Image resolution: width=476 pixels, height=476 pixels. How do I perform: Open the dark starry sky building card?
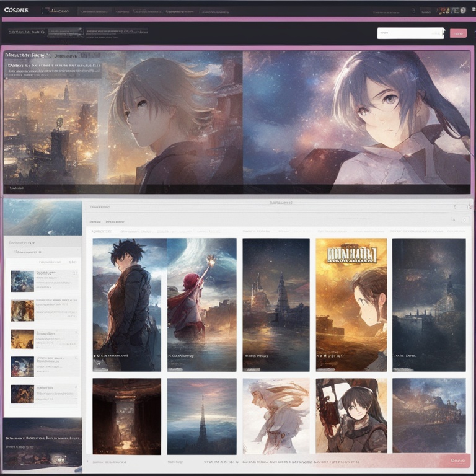coord(429,304)
